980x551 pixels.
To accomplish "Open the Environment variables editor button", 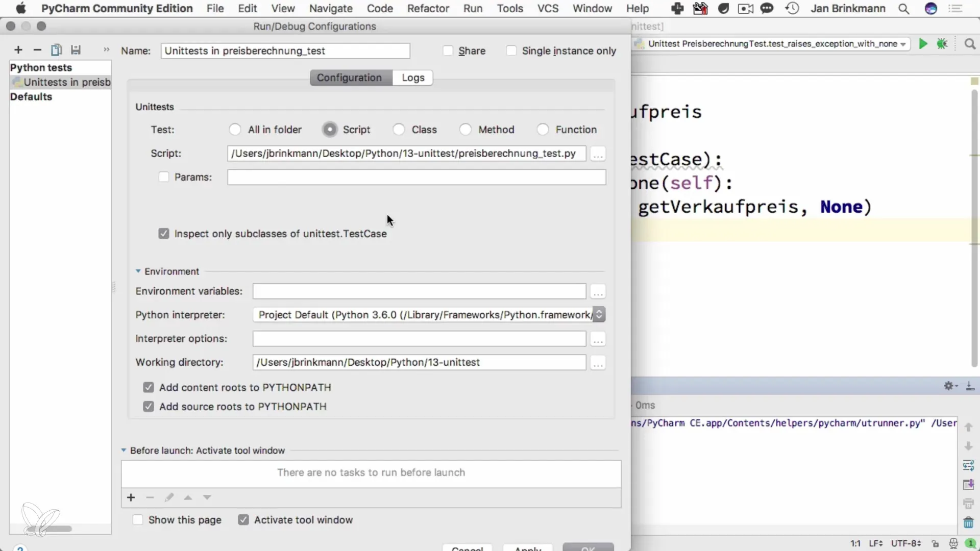I will [598, 291].
